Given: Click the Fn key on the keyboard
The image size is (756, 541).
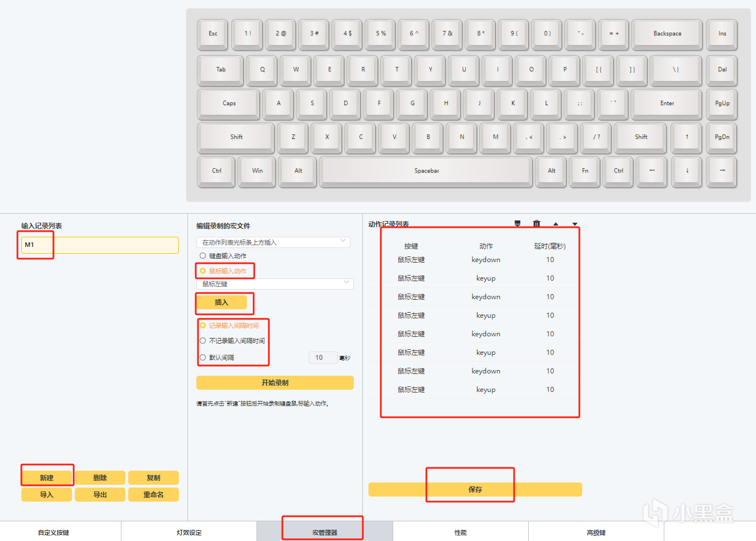Looking at the screenshot, I should pyautogui.click(x=585, y=171).
